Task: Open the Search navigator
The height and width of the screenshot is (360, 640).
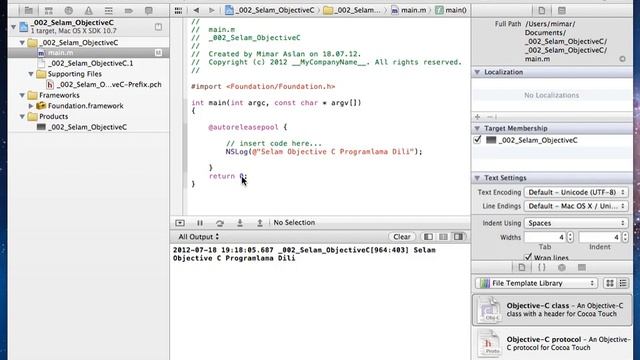Action: [69, 11]
